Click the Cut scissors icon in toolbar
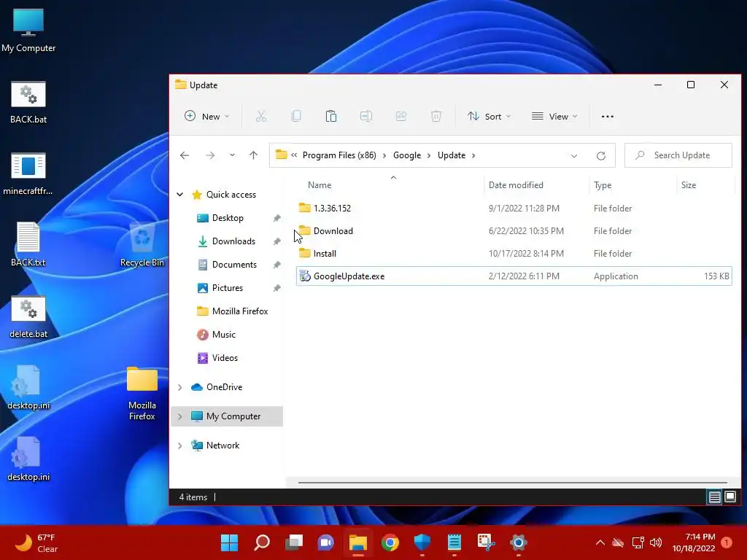Screen dimensions: 747x560 (x=261, y=116)
